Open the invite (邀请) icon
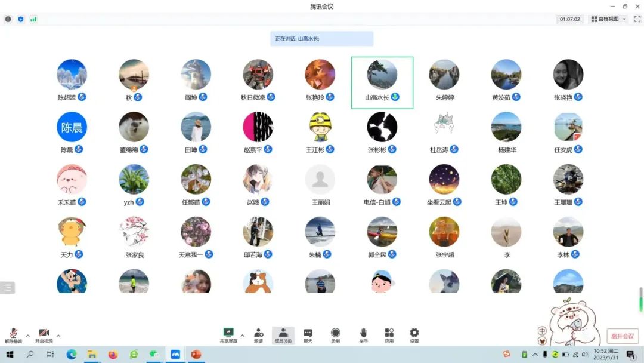 pyautogui.click(x=258, y=333)
